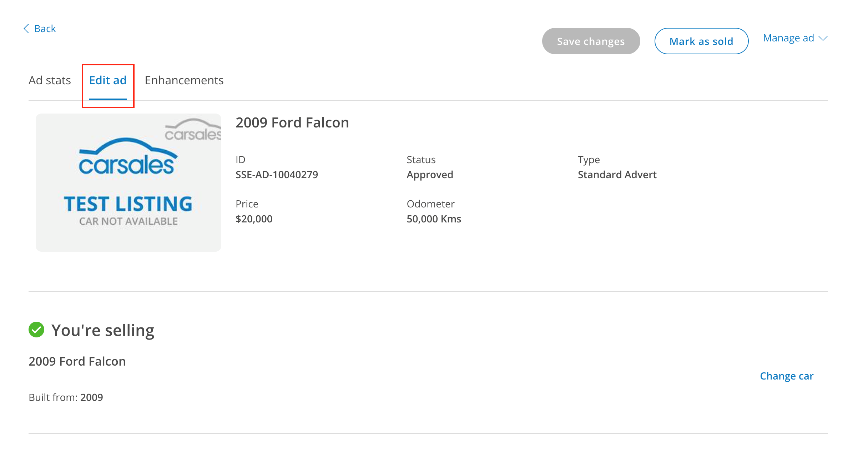Select the ad ID SSE-AD-10040279

click(x=277, y=175)
